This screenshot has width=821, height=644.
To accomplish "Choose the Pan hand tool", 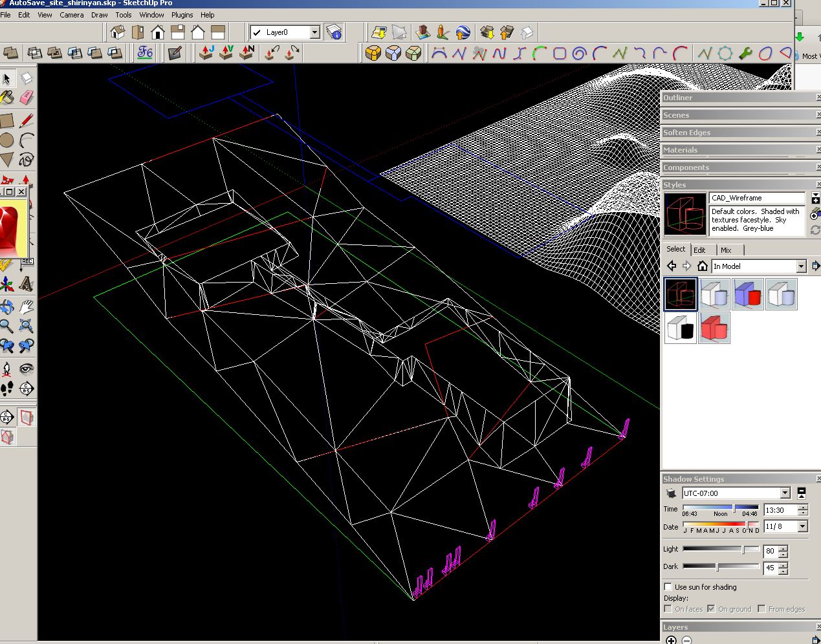I will [27, 306].
